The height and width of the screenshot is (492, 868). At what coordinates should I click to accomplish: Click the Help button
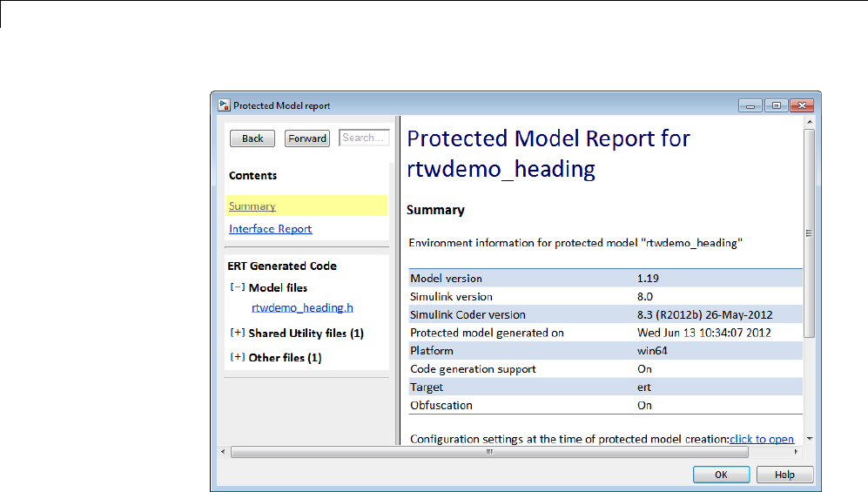tap(784, 475)
